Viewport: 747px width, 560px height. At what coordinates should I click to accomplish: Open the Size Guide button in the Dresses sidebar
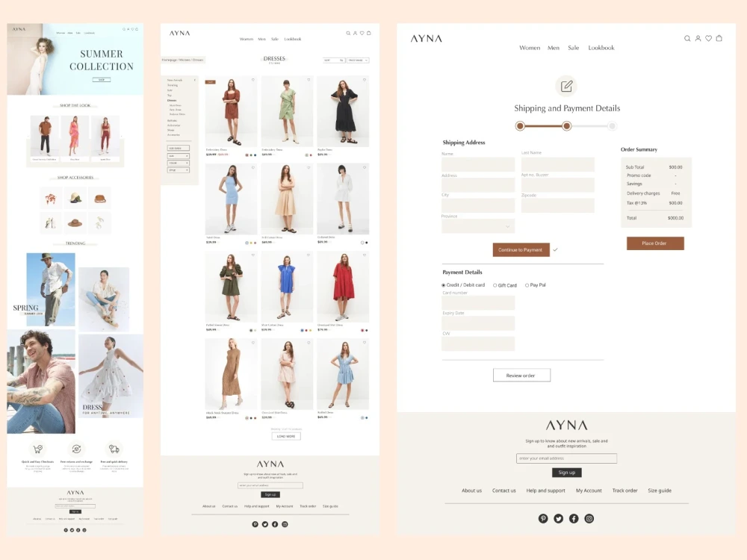(x=179, y=148)
